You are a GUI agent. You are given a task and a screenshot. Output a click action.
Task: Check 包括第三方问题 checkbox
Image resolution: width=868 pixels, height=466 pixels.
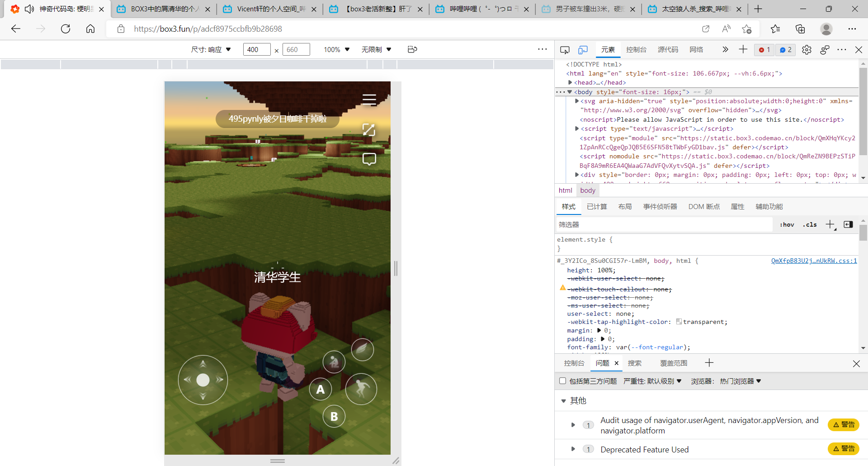pyautogui.click(x=563, y=381)
